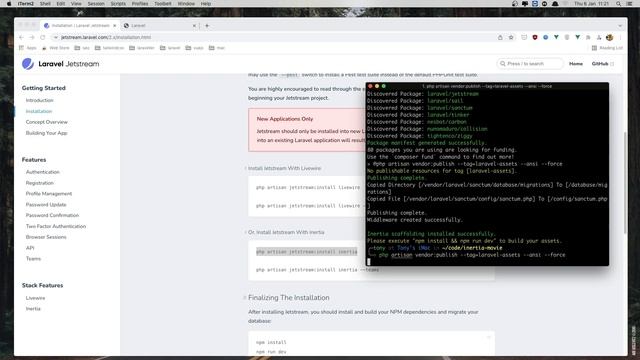Click highlighted jetstream:install inertia command

[307, 252]
